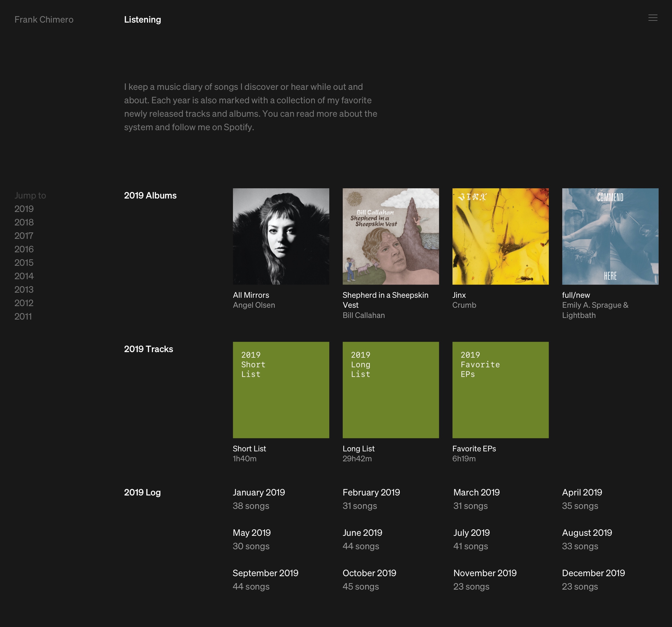Open the September 2019 log

(266, 573)
